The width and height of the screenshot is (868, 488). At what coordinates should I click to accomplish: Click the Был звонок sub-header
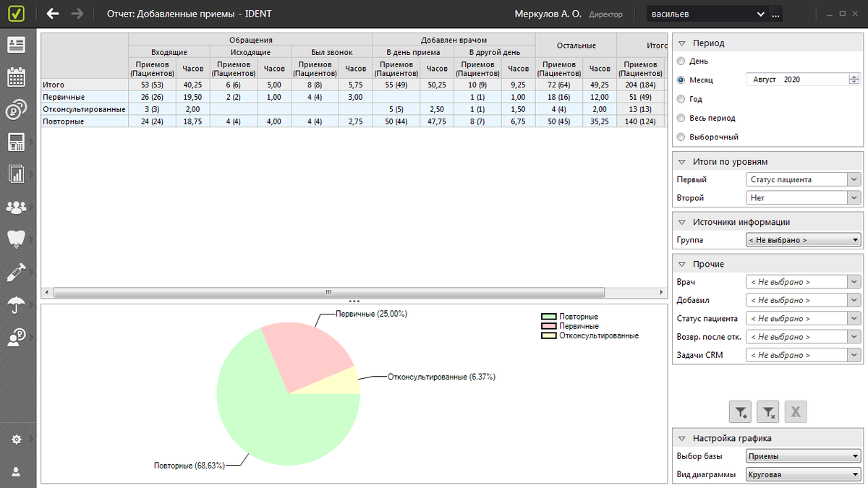point(331,52)
